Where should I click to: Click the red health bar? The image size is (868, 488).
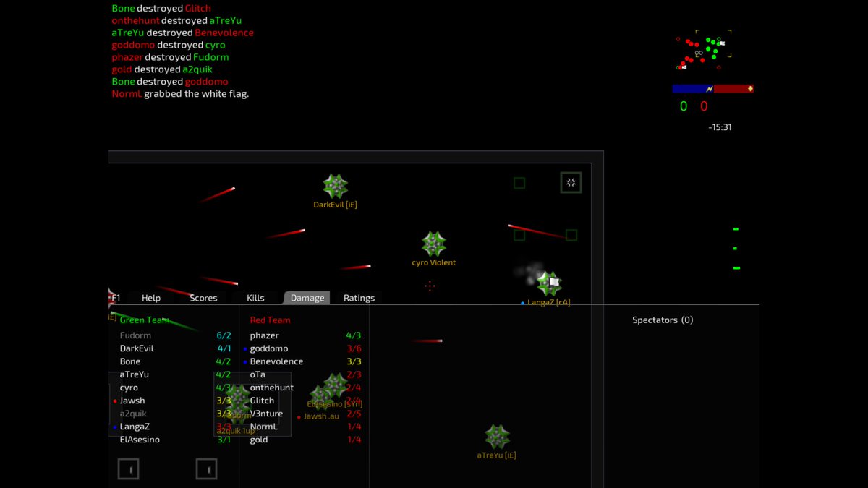pyautogui.click(x=733, y=89)
